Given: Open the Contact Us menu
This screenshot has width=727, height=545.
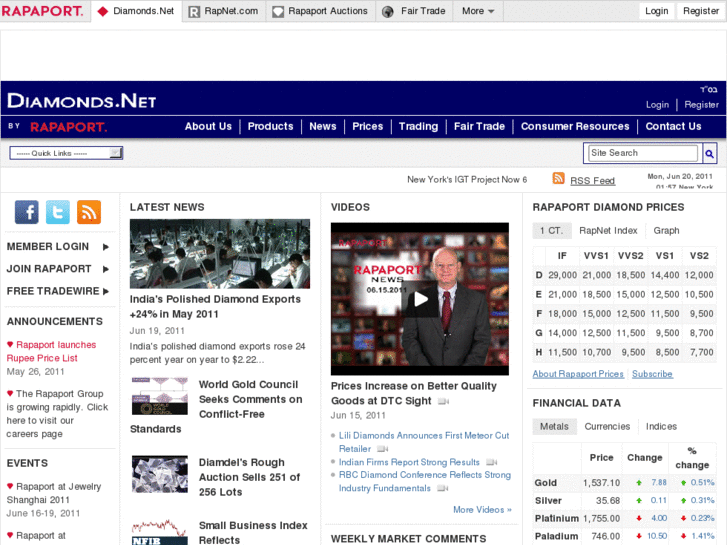Looking at the screenshot, I should (x=673, y=126).
